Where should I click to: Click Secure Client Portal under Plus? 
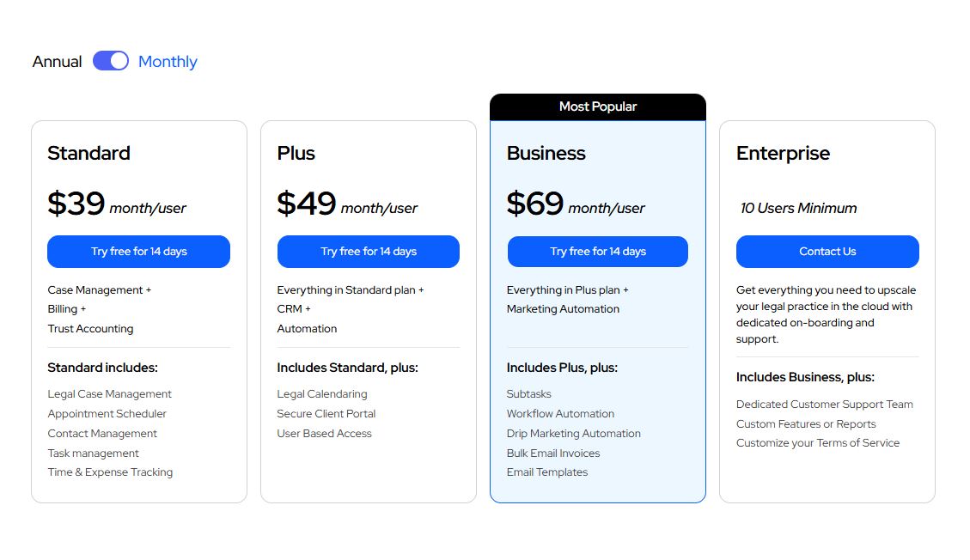point(326,413)
